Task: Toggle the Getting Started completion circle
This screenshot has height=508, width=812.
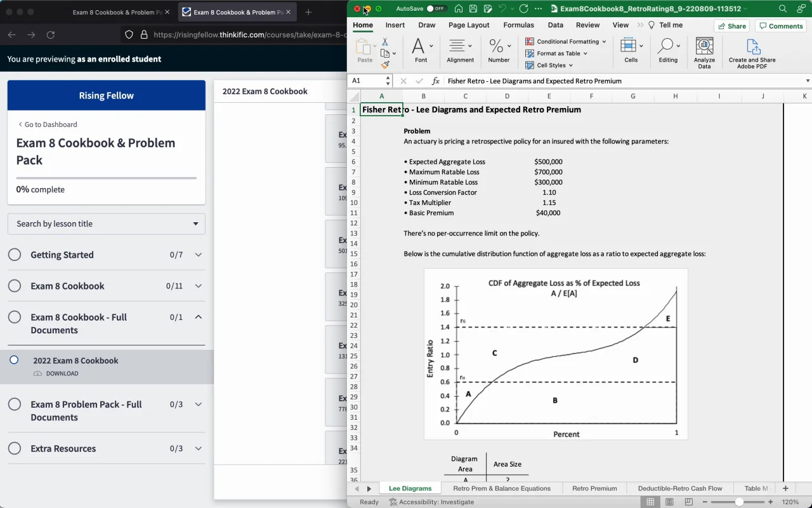Action: click(15, 255)
